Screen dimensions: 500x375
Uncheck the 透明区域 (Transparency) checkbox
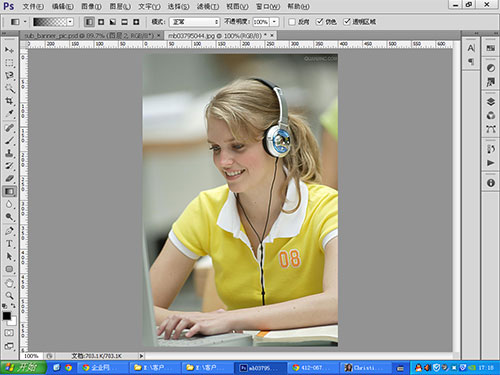click(x=347, y=22)
